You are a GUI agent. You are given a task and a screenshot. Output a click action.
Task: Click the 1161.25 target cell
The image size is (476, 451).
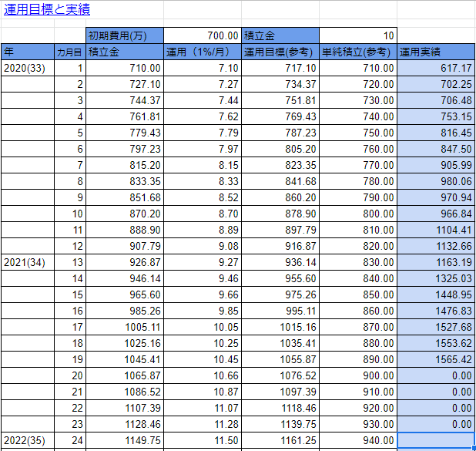coord(280,440)
